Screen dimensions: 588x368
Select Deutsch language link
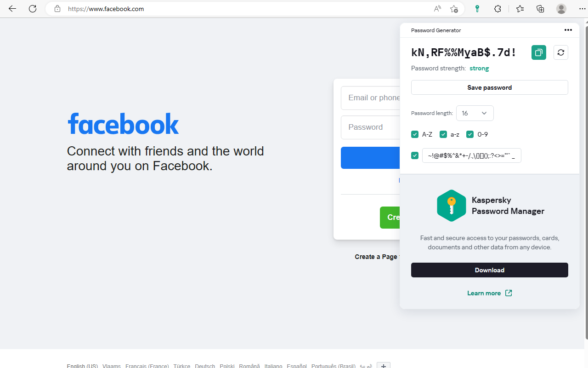pyautogui.click(x=205, y=366)
